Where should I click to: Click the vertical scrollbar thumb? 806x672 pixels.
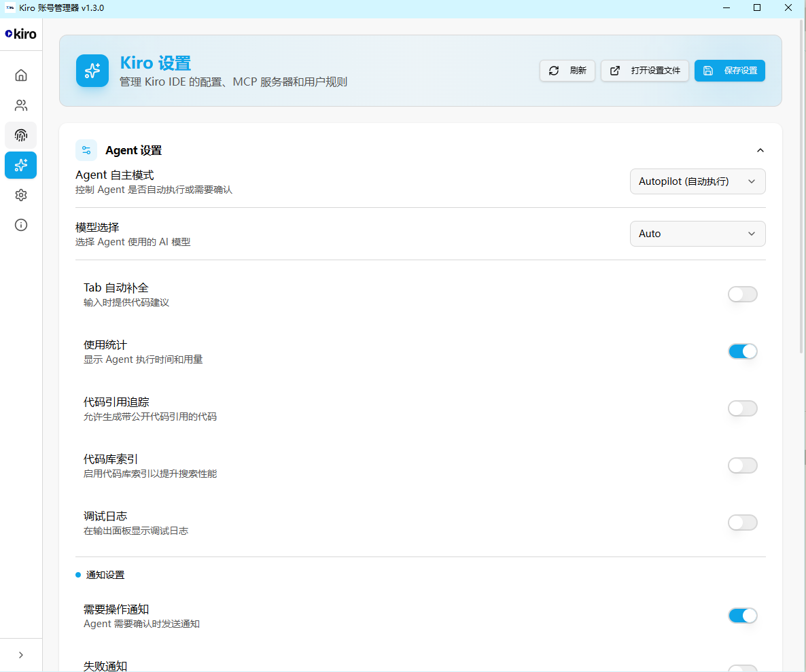click(802, 186)
